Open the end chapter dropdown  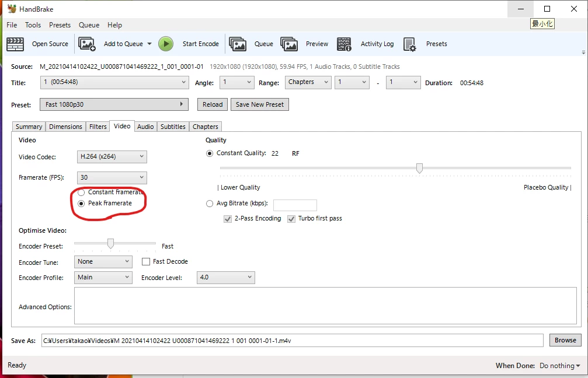[403, 82]
